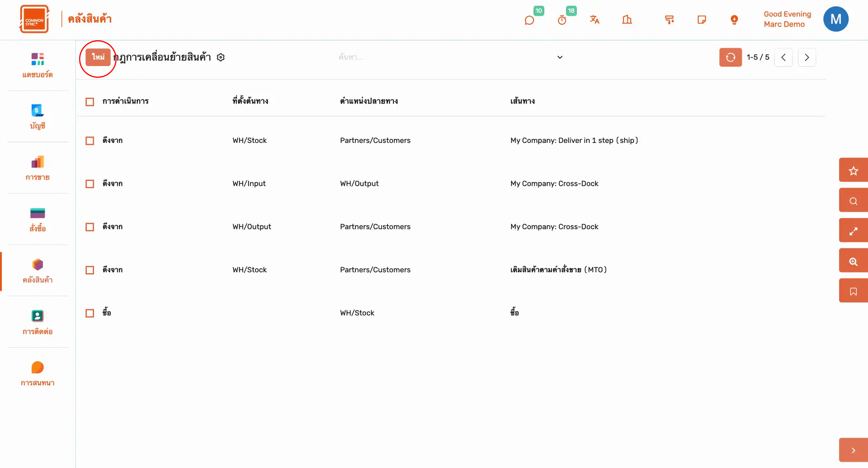The height and width of the screenshot is (468, 868).
Task: Check the WH/Input to WH/Output row checkbox
Action: coord(90,184)
